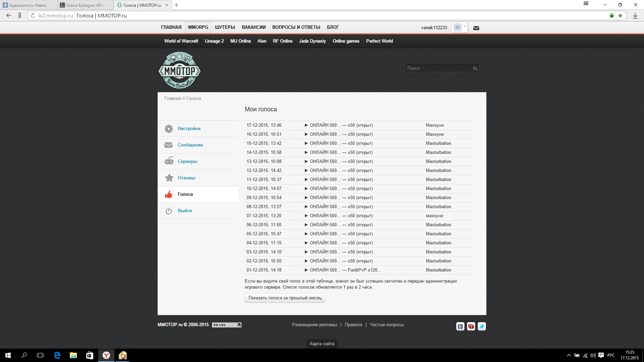
Task: Click the bookmark star in address bar
Action: 620,16
